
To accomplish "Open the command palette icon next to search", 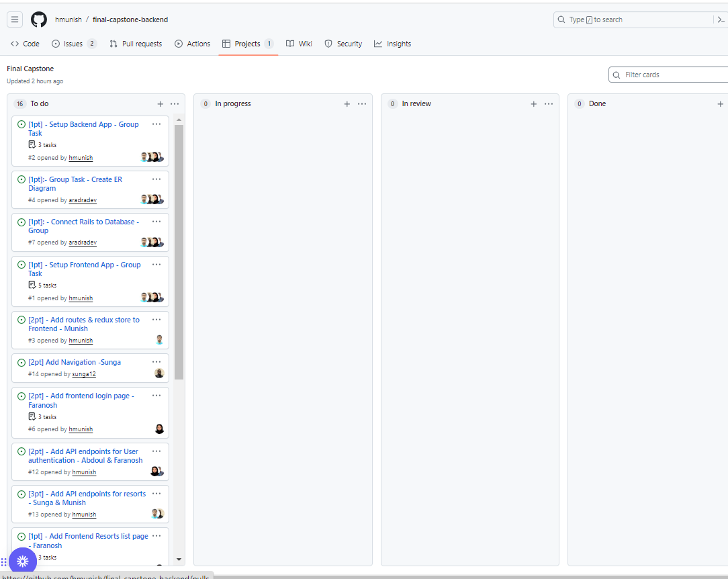I will tap(721, 19).
